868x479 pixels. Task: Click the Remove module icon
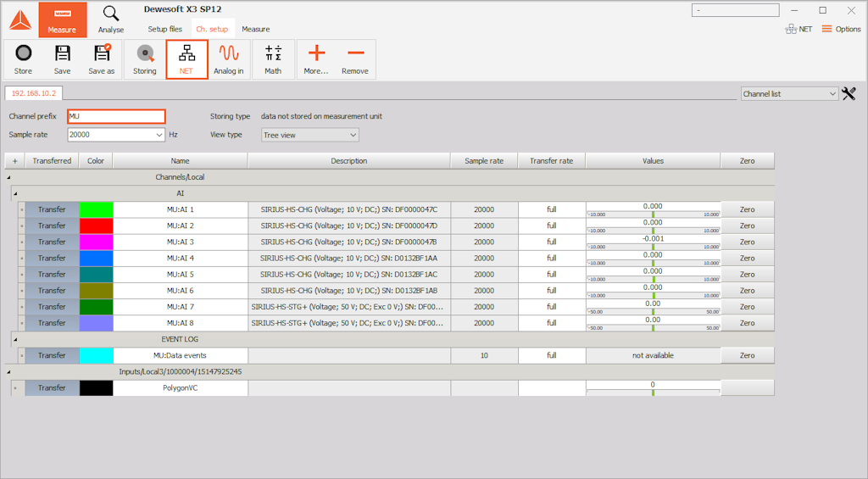(x=355, y=59)
